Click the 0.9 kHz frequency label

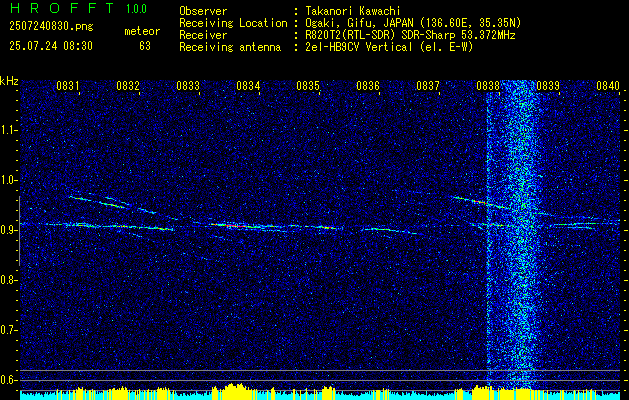click(9, 230)
